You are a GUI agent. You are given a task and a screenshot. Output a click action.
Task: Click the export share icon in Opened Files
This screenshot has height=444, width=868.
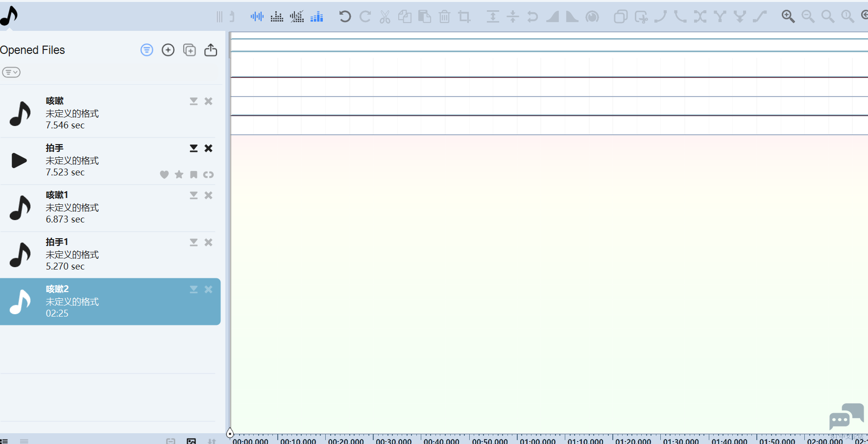(211, 50)
